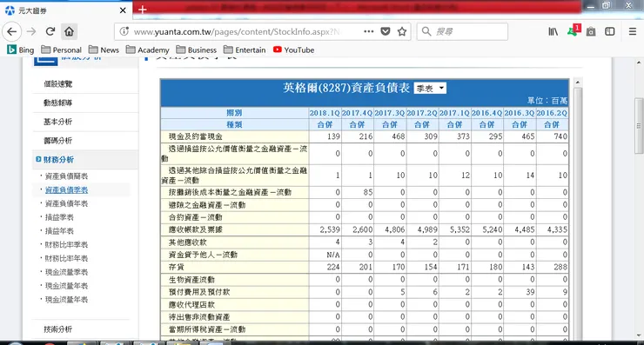Click the 預付費用及預付款 row label
The image size is (644, 345).
pyautogui.click(x=199, y=292)
